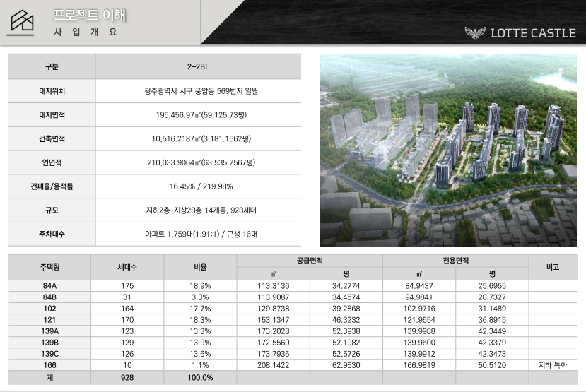
Task: Click the 84B unit count '31'
Action: point(127,297)
